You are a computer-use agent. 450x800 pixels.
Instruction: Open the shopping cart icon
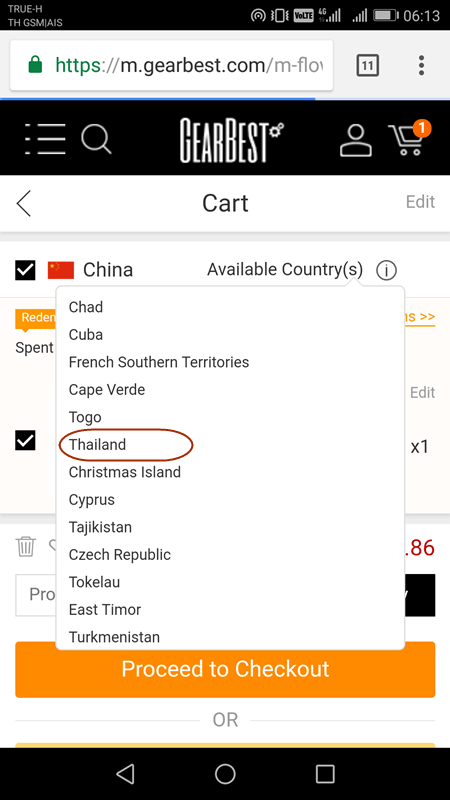(x=409, y=138)
